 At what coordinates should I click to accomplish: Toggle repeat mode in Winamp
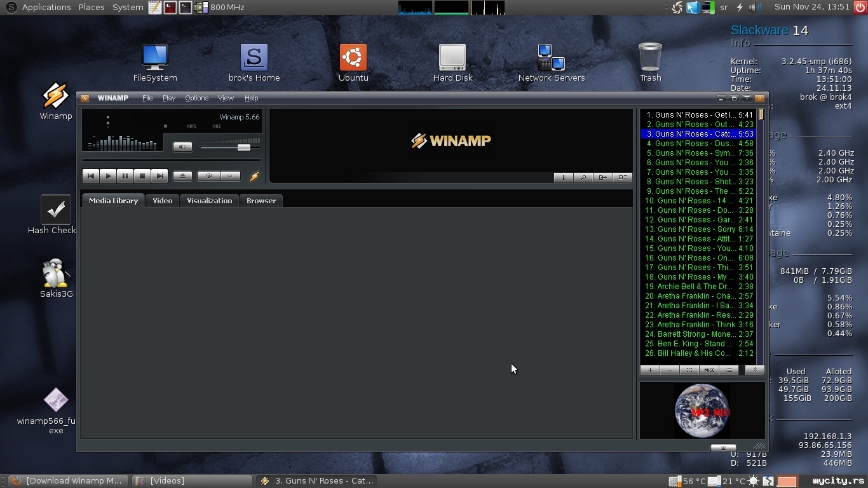230,176
